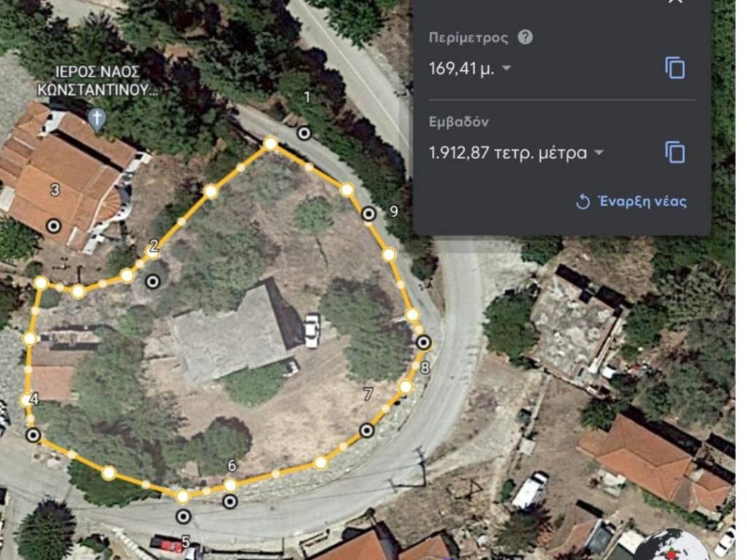
Task: Click the topmost vertex of the yellow polygon
Action: pos(271,144)
